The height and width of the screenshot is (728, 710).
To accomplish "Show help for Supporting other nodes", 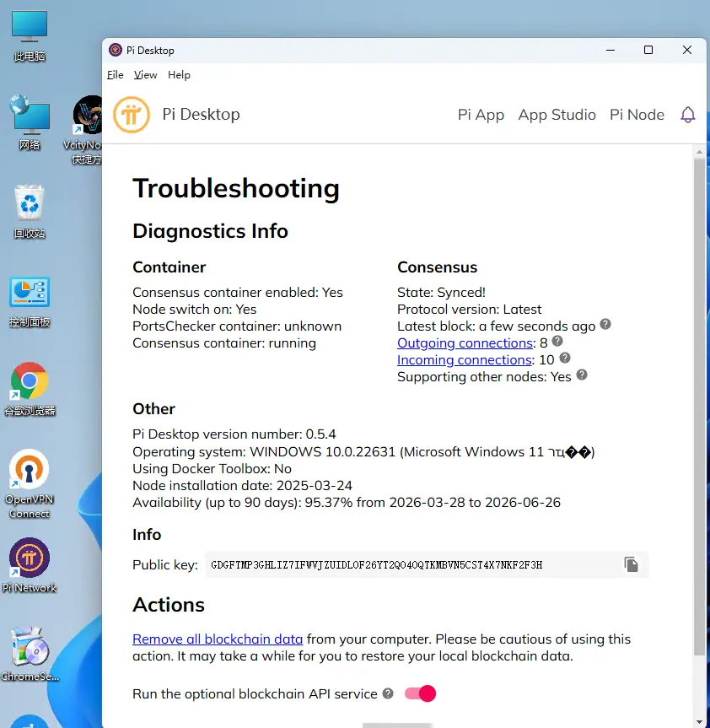I will coord(582,375).
